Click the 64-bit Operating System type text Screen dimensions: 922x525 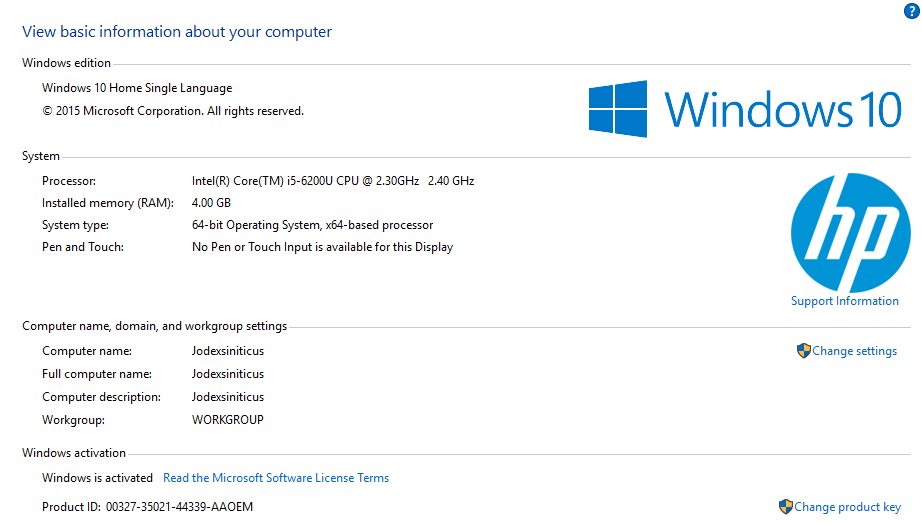coord(312,225)
